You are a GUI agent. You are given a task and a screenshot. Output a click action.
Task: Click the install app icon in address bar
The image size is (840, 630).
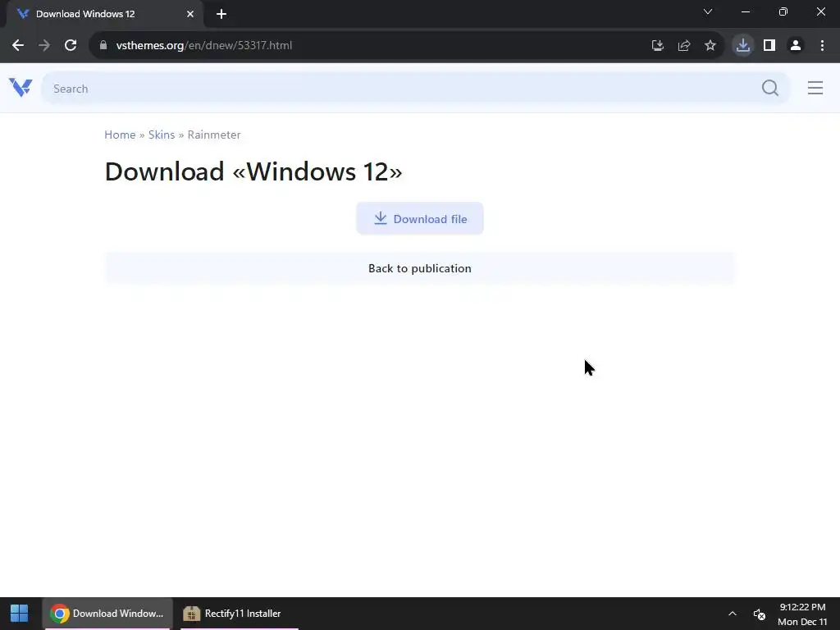pyautogui.click(x=658, y=46)
